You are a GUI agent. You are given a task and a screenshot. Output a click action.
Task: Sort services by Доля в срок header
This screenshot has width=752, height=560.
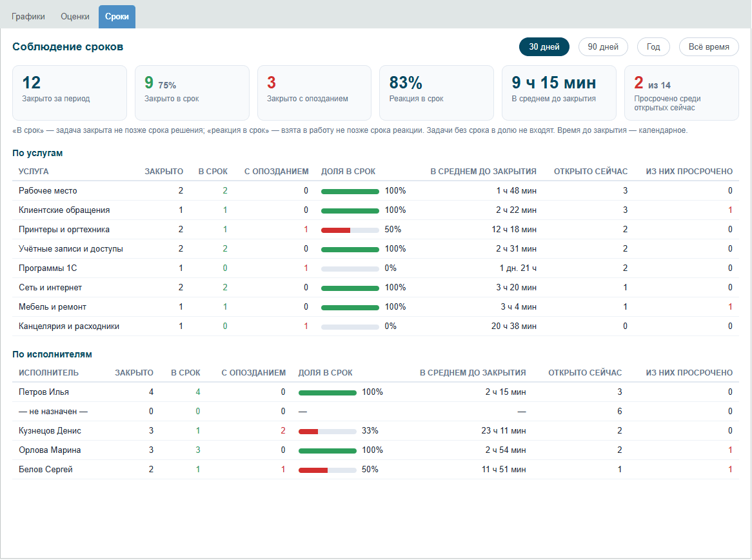pyautogui.click(x=348, y=172)
